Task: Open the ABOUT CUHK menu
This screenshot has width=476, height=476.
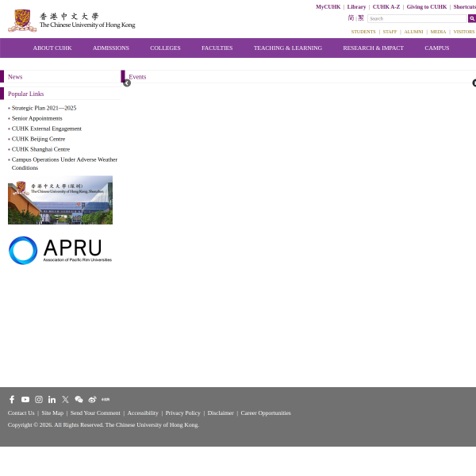Action: (x=52, y=48)
